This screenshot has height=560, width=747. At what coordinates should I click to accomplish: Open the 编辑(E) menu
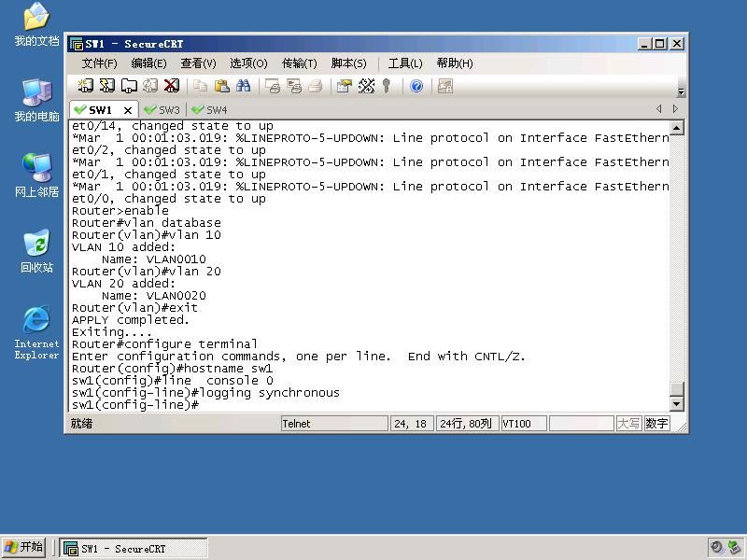pyautogui.click(x=148, y=63)
